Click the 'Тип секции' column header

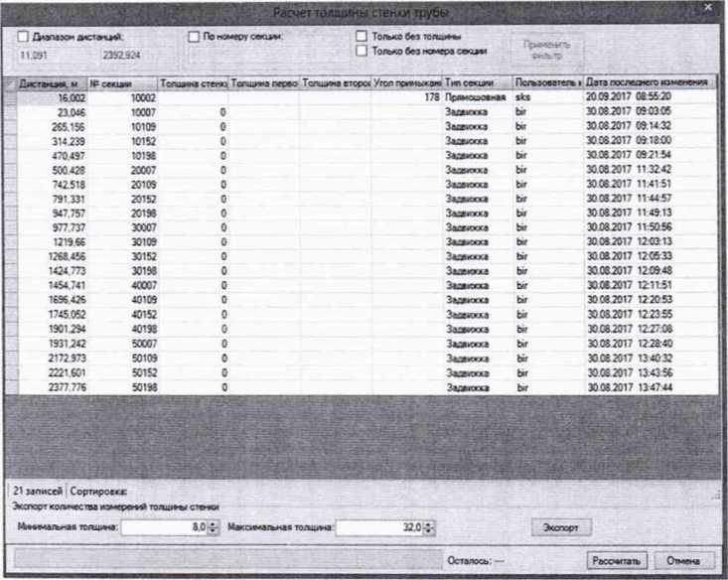(476, 83)
